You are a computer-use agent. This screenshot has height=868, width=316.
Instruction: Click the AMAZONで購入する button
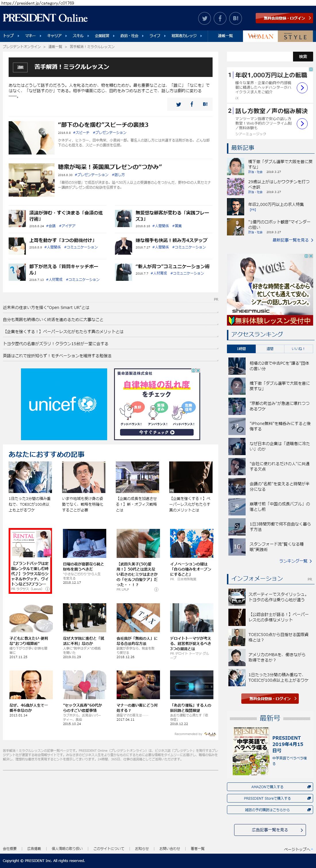270,787
